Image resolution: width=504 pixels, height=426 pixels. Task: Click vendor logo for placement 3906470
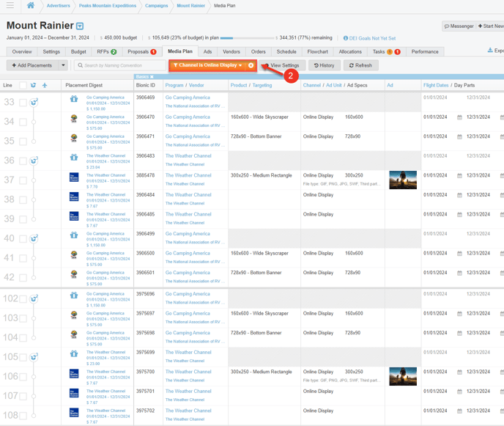[74, 119]
